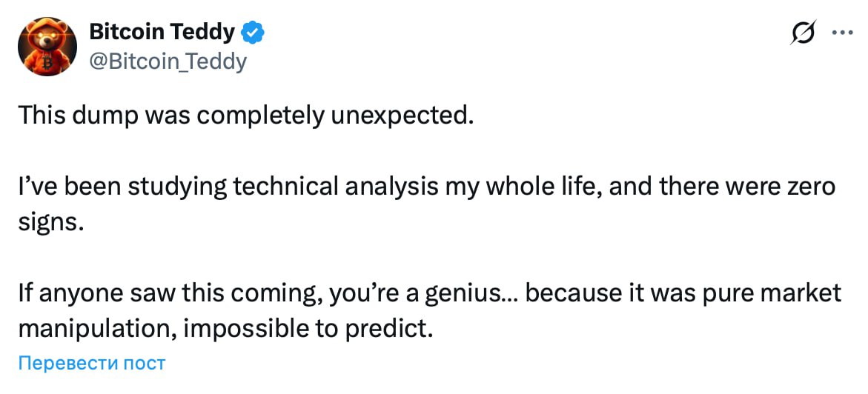Click "Перевести пост" to translate the post
The height and width of the screenshot is (394, 868).
(91, 363)
